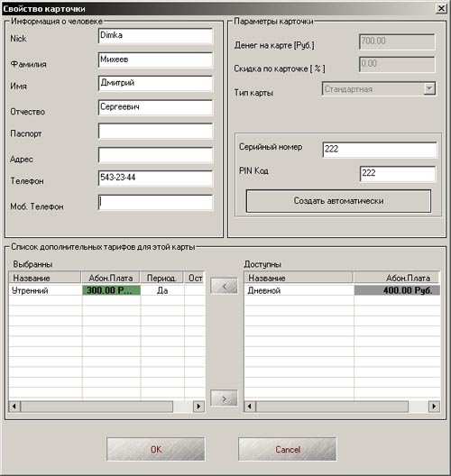Screen dimensions: 451x476
Task: Move tariff to available list with right arrow
Action: (224, 398)
